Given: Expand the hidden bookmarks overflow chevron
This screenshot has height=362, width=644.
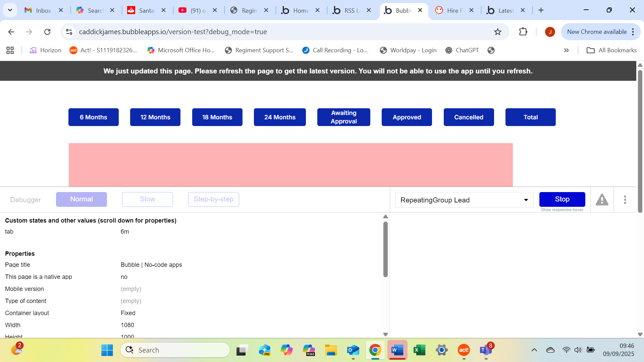Looking at the screenshot, I should (x=566, y=50).
